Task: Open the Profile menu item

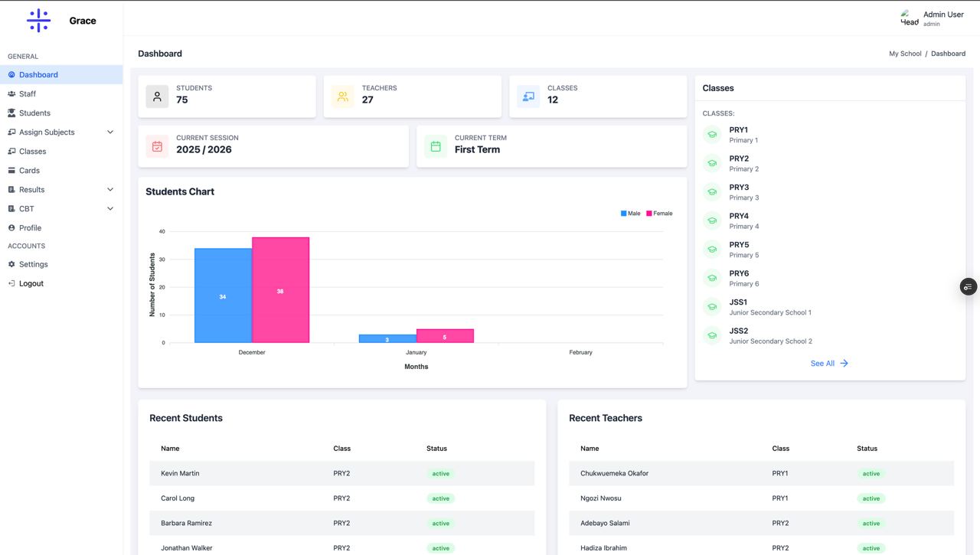Action: coord(61,228)
